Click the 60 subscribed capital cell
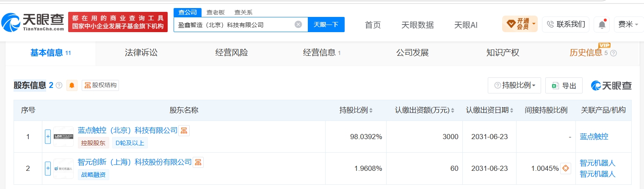 (454, 168)
